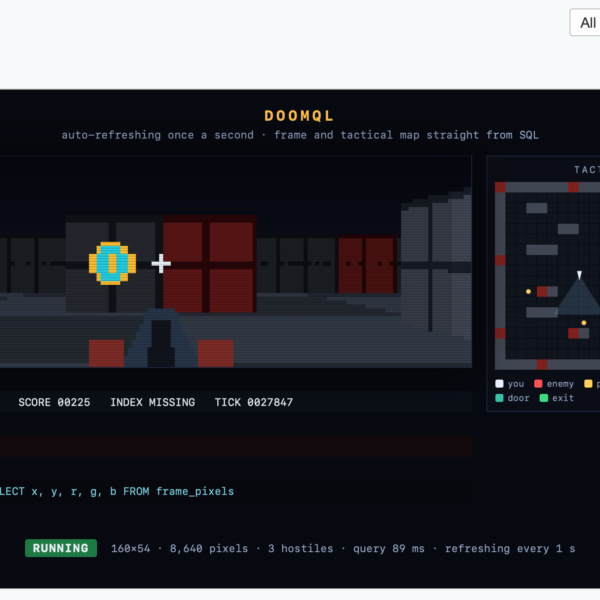The height and width of the screenshot is (600, 600).
Task: Click the 'SCORE 00225' readout
Action: click(x=54, y=402)
